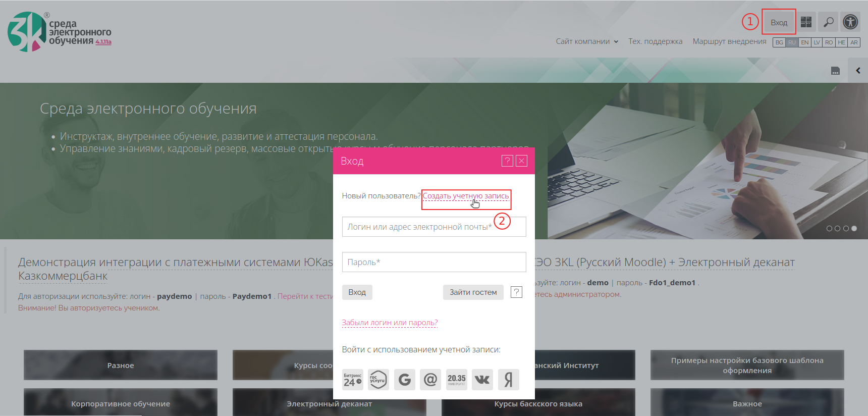This screenshot has width=868, height=416.
Task: Sign in with Битрикс24 account icon
Action: (353, 379)
